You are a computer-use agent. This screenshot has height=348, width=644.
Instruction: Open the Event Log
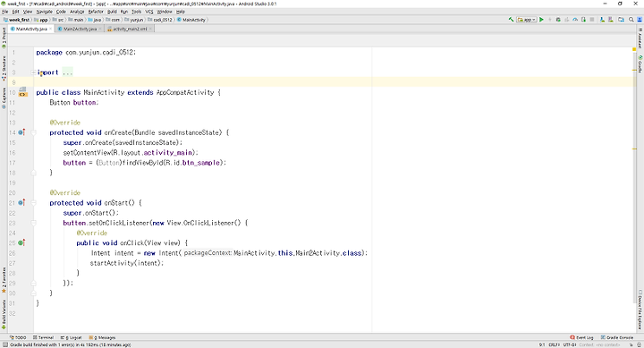pos(581,337)
